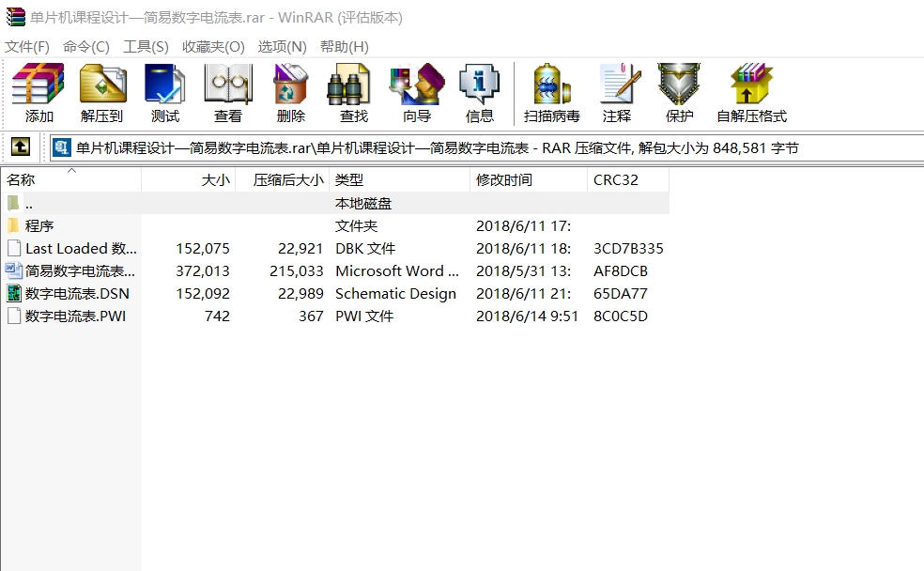The image size is (924, 571).
Task: Click the CRC32 value 65DA77
Action: click(x=621, y=293)
